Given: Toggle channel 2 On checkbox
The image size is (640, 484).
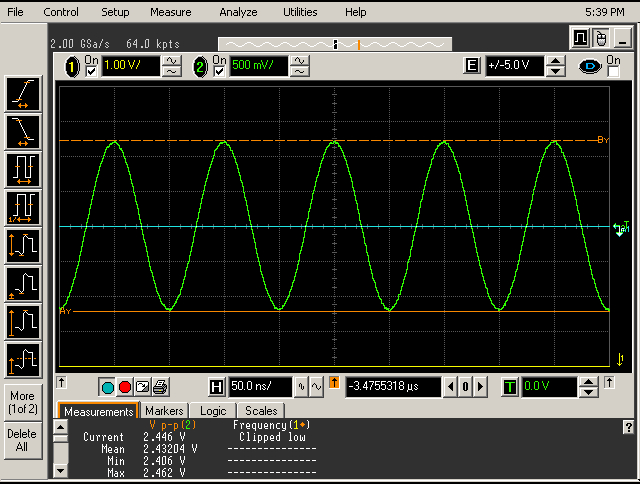Looking at the screenshot, I should tap(219, 72).
